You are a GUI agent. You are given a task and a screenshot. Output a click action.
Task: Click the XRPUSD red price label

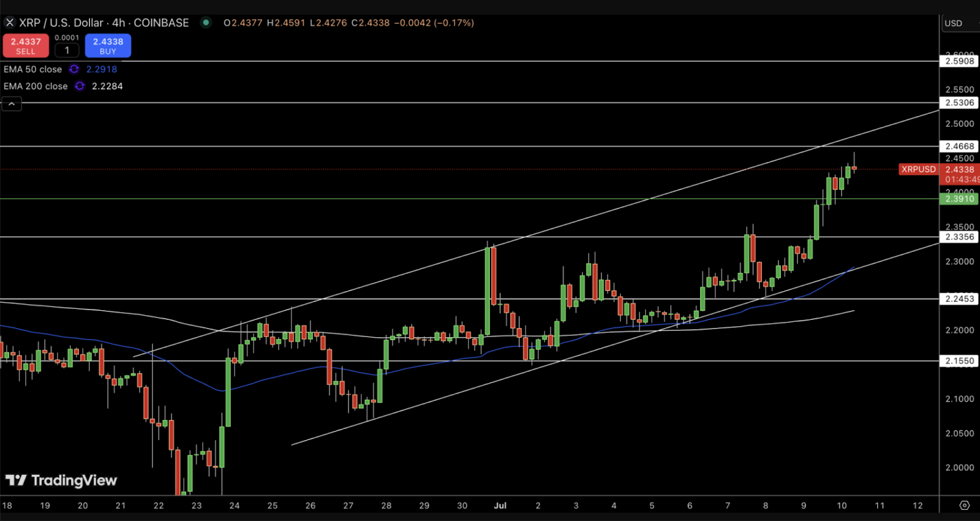(918, 169)
